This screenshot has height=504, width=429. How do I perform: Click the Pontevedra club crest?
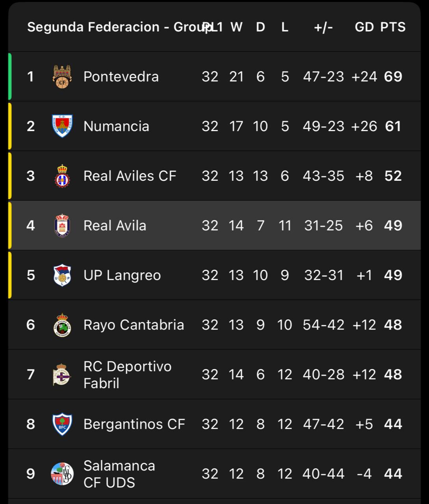coord(62,76)
